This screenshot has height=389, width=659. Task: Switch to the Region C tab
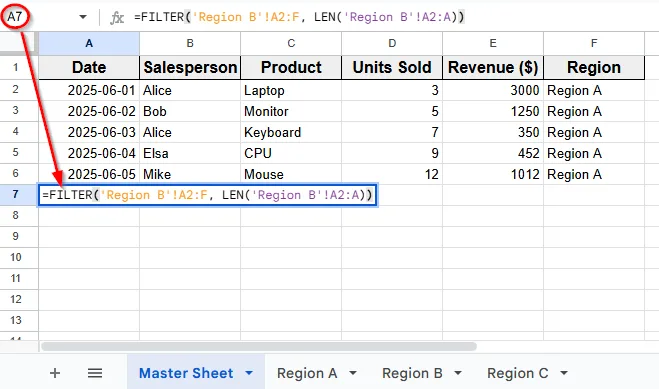[x=517, y=373]
